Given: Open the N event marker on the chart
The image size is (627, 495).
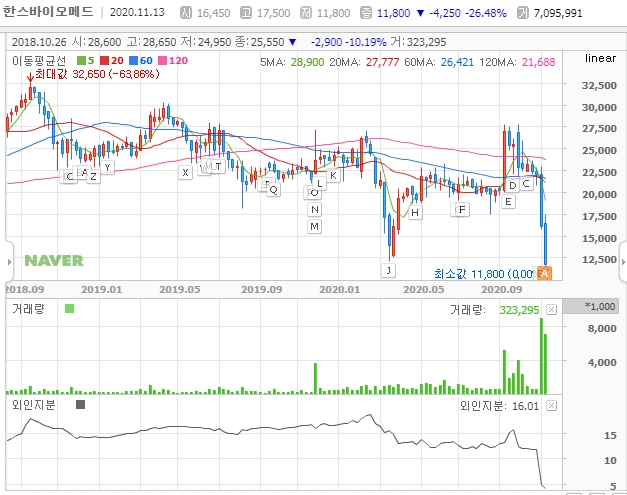Looking at the screenshot, I should [x=315, y=210].
